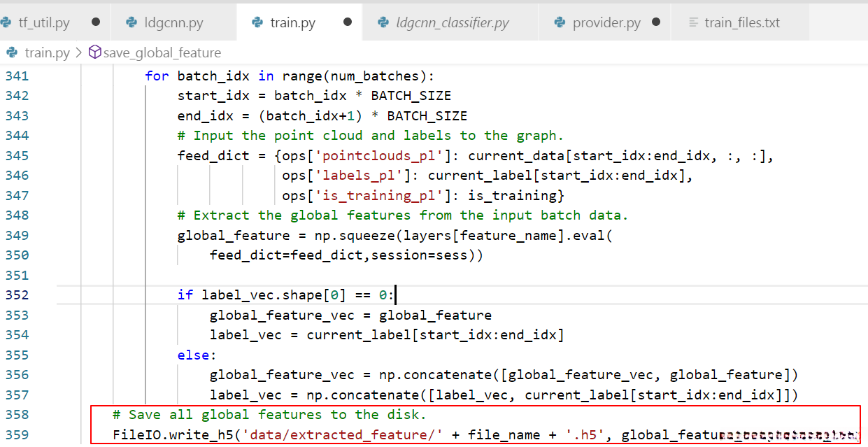Click comment 'Extract the global features'
The width and height of the screenshot is (868, 447).
point(403,215)
